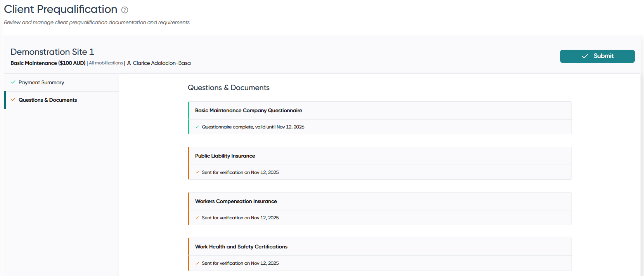Click 'Questionnaire complete, valid until Nov 12, 2026'
Screen dimensions: 644x276
click(253, 127)
